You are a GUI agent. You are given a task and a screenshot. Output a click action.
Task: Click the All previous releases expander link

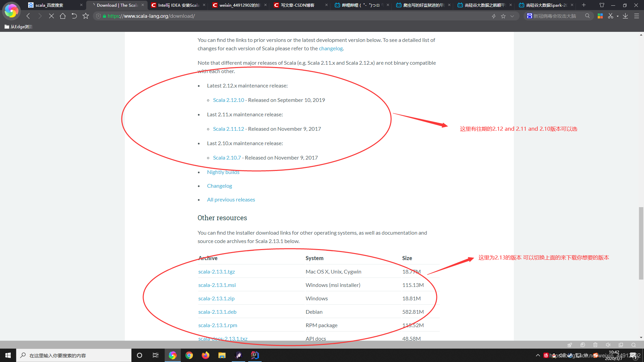tap(231, 199)
